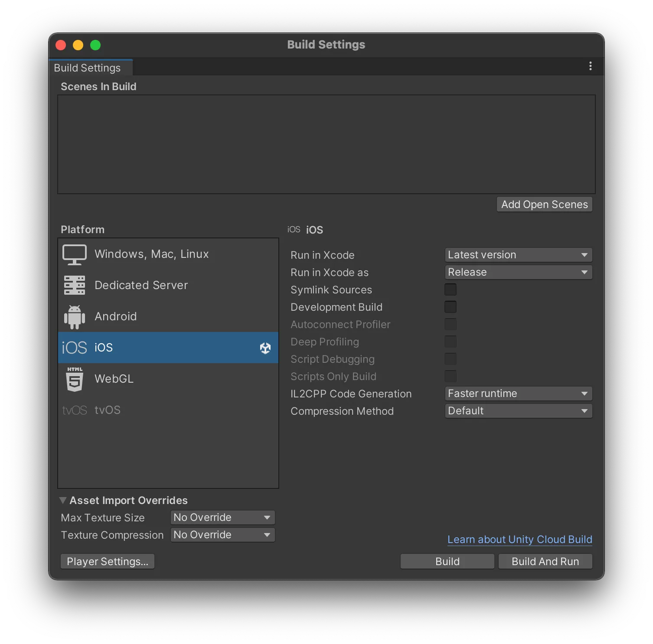Open Player Settings
Viewport: 653px width, 644px height.
(x=108, y=562)
